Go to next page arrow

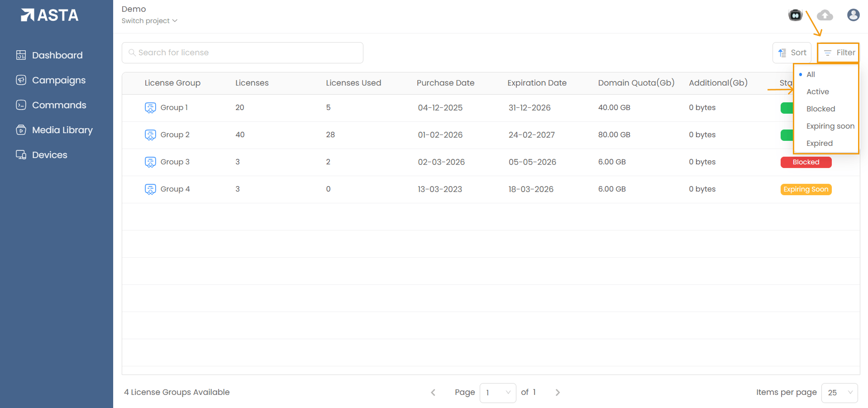[x=558, y=393]
